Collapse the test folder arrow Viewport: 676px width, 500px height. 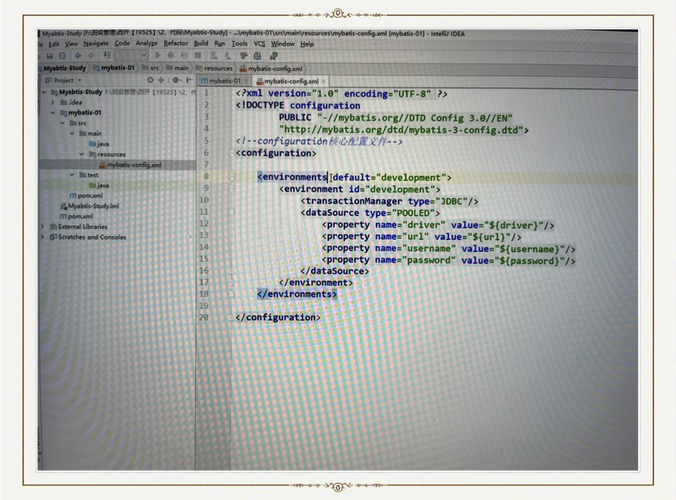point(72,175)
